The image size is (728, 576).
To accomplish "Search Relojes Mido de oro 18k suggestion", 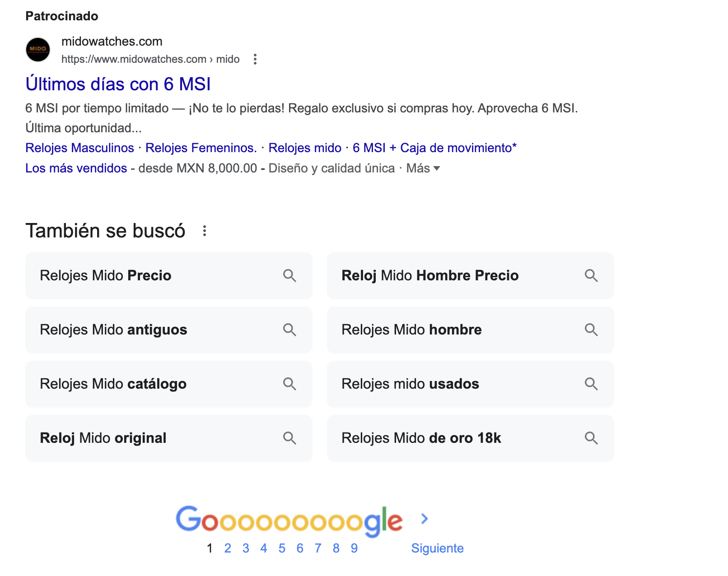I will [471, 438].
